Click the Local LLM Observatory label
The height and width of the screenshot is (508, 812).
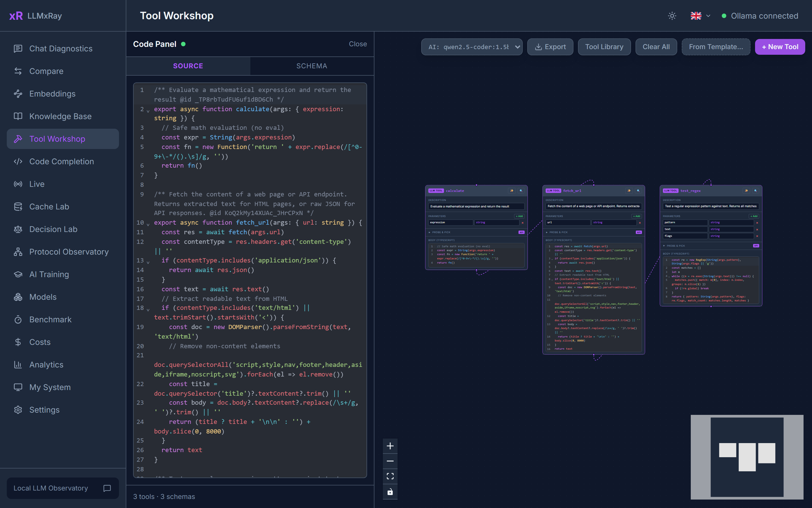tap(51, 488)
